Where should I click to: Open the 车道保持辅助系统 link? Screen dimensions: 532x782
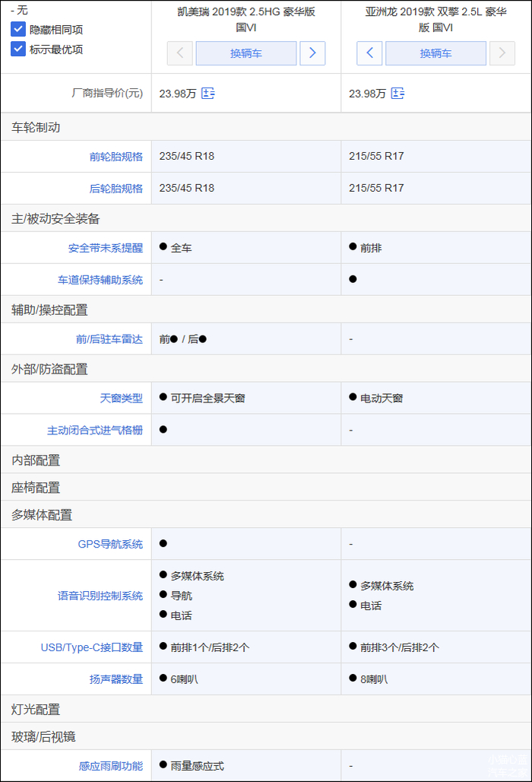pos(100,280)
